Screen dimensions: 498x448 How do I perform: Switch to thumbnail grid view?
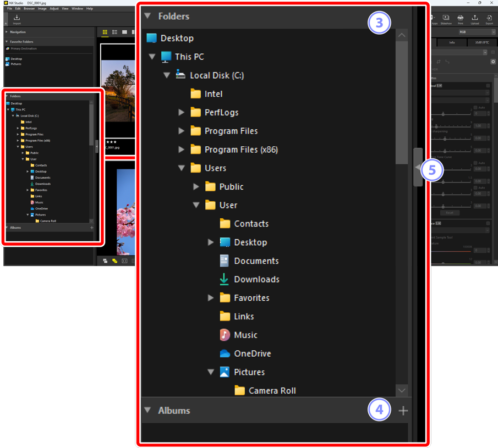(x=105, y=32)
